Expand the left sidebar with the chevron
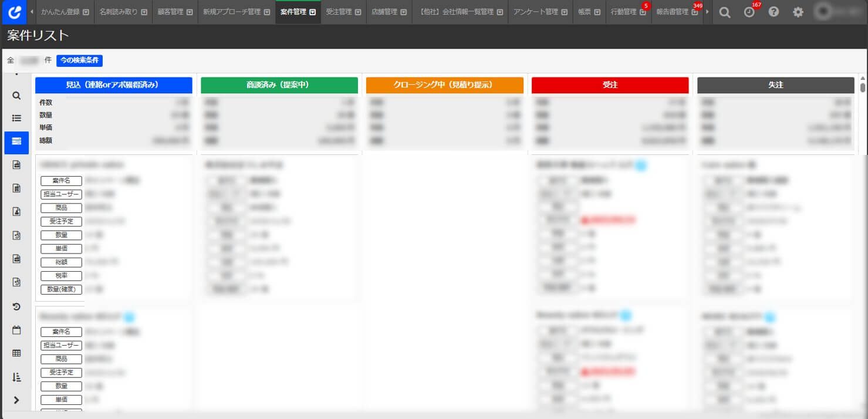Viewport: 868px width, 419px height. click(x=16, y=400)
